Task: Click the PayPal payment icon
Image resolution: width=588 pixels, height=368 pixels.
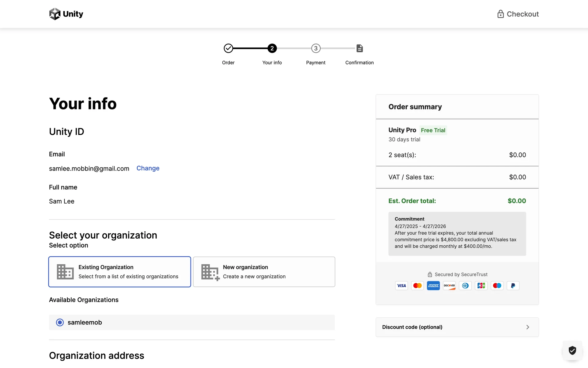Action: click(x=513, y=286)
